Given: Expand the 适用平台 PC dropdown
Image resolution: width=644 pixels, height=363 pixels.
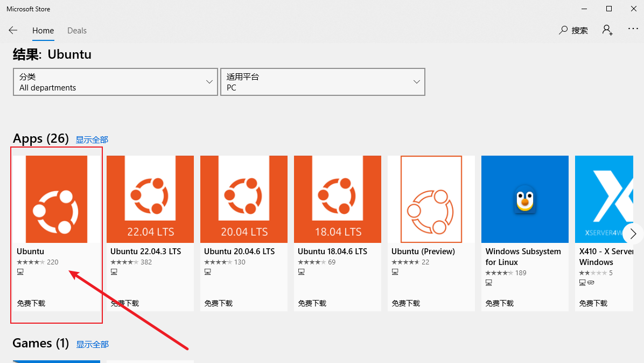Looking at the screenshot, I should [323, 82].
